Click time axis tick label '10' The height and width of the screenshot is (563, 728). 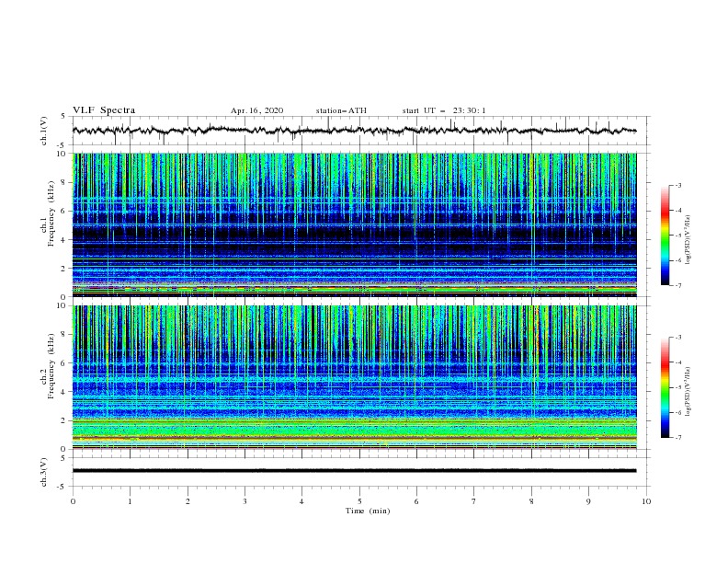(x=646, y=501)
